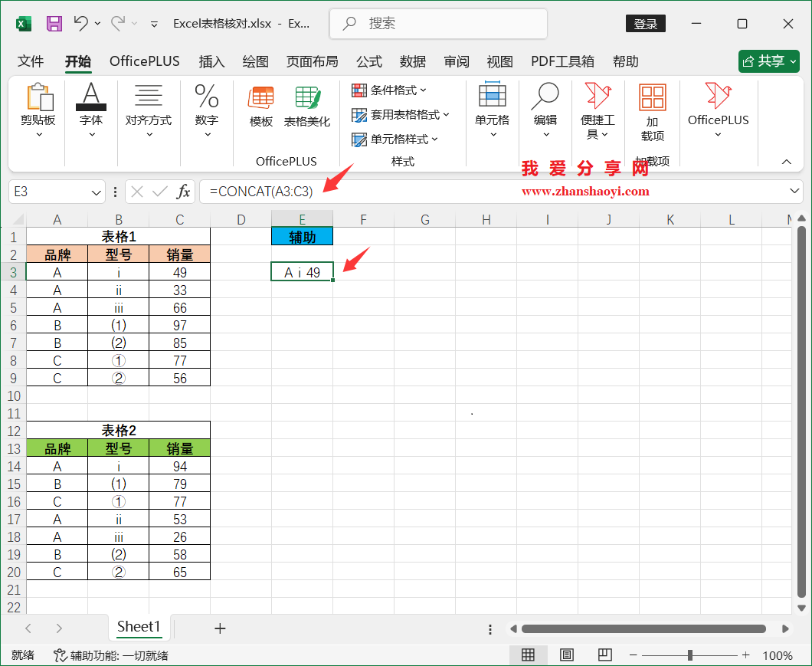The width and height of the screenshot is (812, 666).
Task: Click the Save icon in title bar
Action: point(54,24)
